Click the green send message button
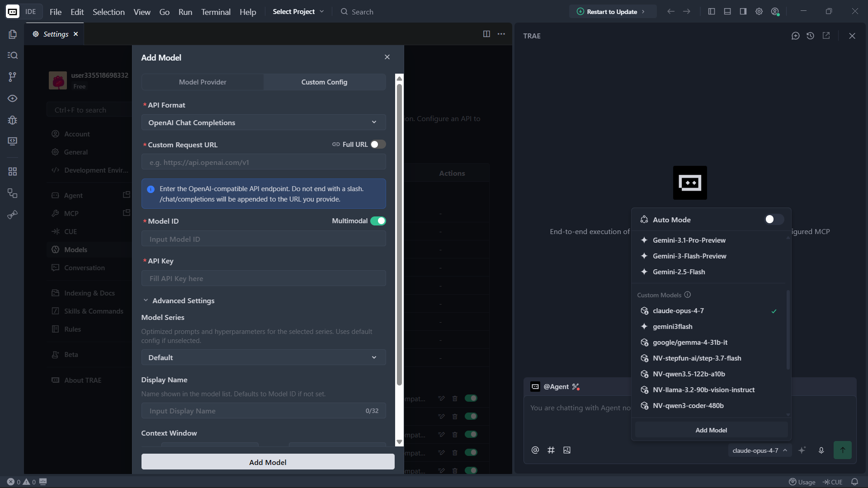The image size is (868, 488). pyautogui.click(x=843, y=450)
